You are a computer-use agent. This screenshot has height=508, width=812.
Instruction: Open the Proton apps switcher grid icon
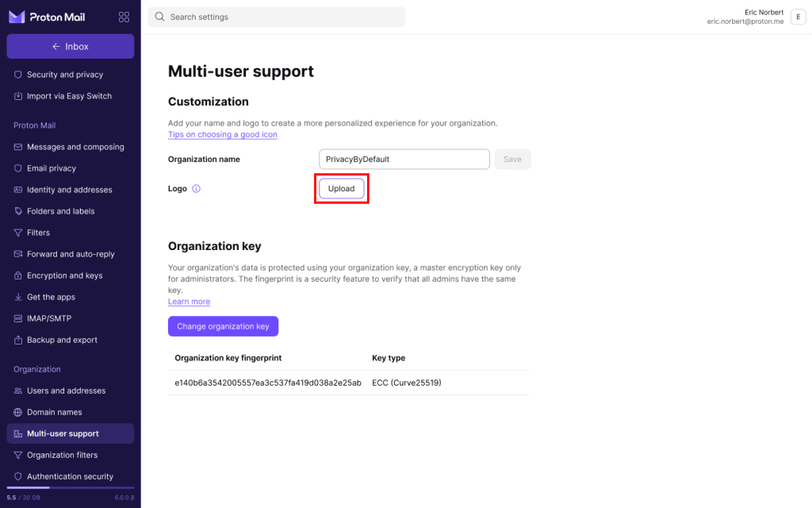(124, 16)
